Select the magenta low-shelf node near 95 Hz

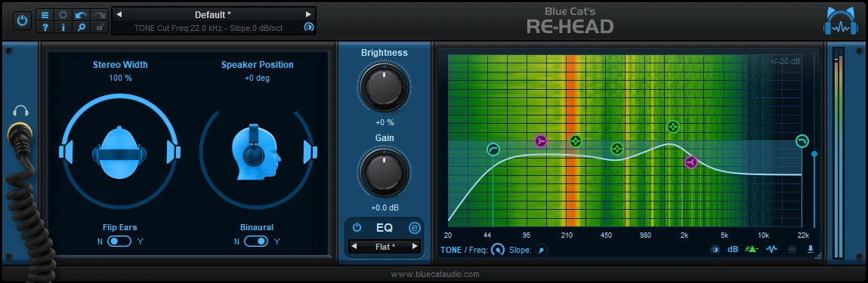tap(541, 142)
